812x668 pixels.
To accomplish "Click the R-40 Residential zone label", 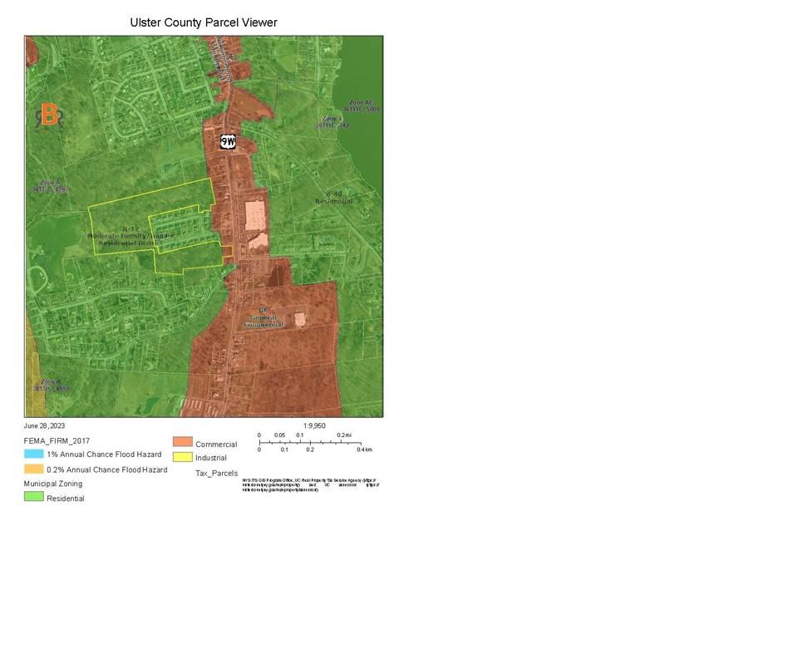I will 333,197.
